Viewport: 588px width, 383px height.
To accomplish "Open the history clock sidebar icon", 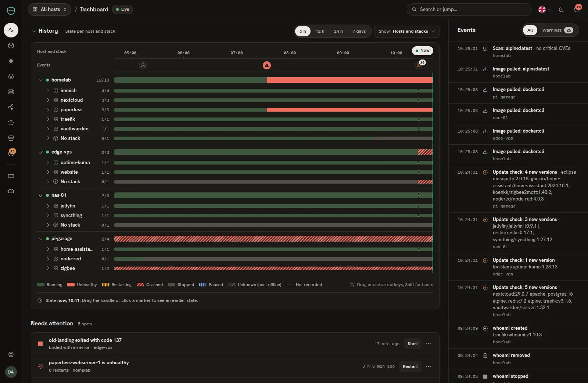I will pos(11,123).
